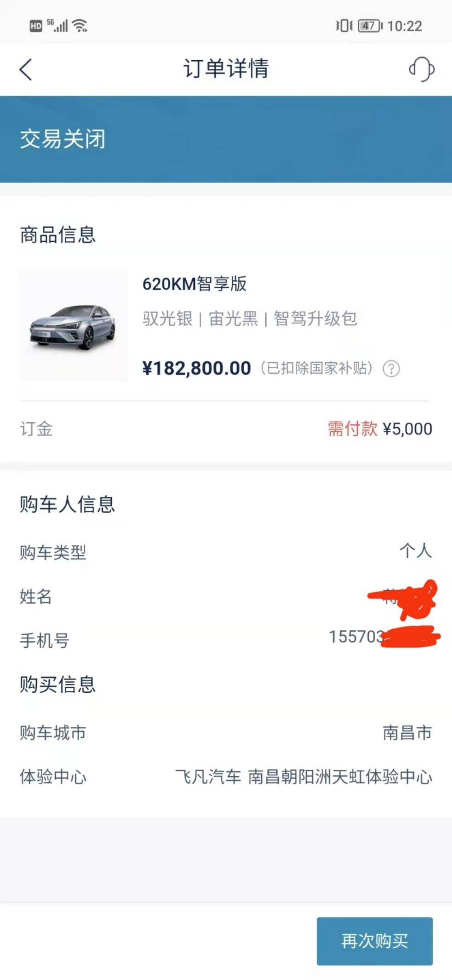Tap the 需付款 ¥5,000 deposit amount
The height and width of the screenshot is (980, 452).
click(380, 429)
